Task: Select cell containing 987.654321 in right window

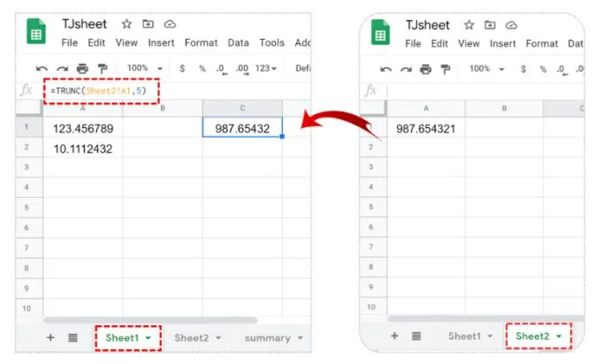Action: coord(426,129)
